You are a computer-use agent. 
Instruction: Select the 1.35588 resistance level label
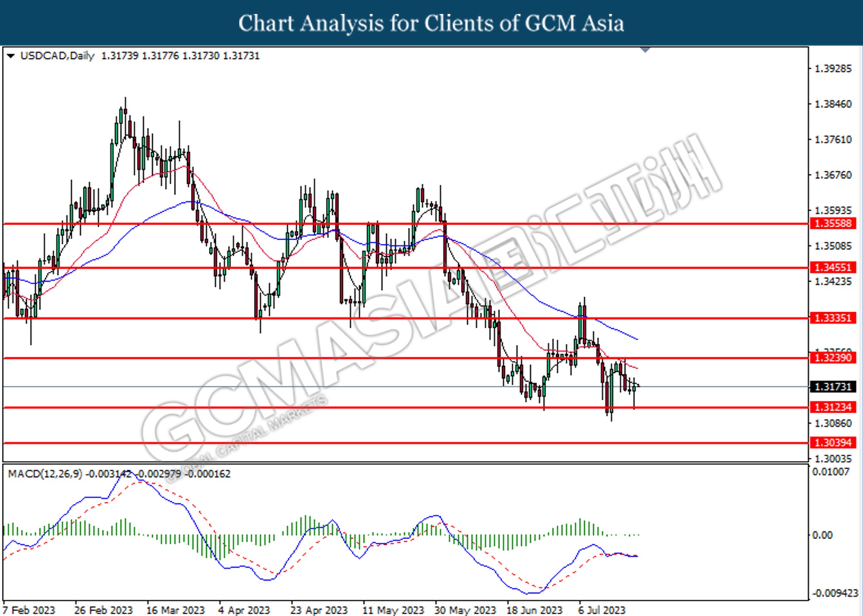coord(833,223)
